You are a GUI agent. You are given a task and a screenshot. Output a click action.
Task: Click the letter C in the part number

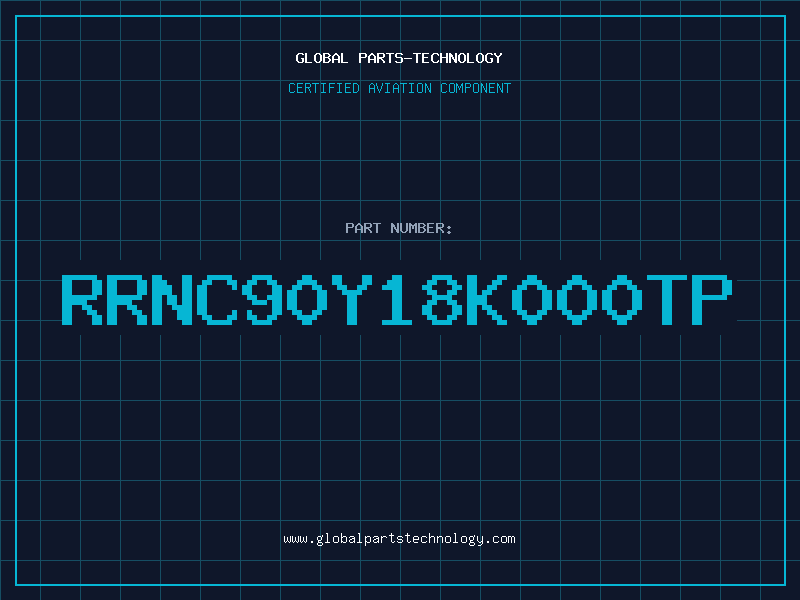[217, 299]
